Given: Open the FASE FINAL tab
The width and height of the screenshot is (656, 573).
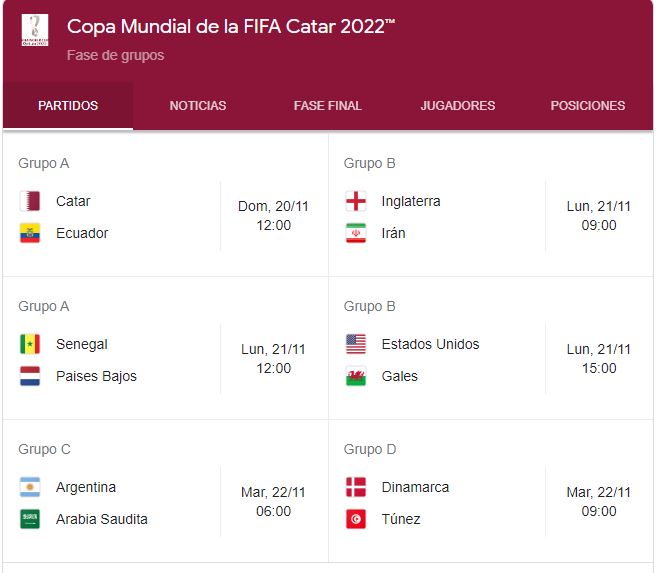Looking at the screenshot, I should click(328, 106).
